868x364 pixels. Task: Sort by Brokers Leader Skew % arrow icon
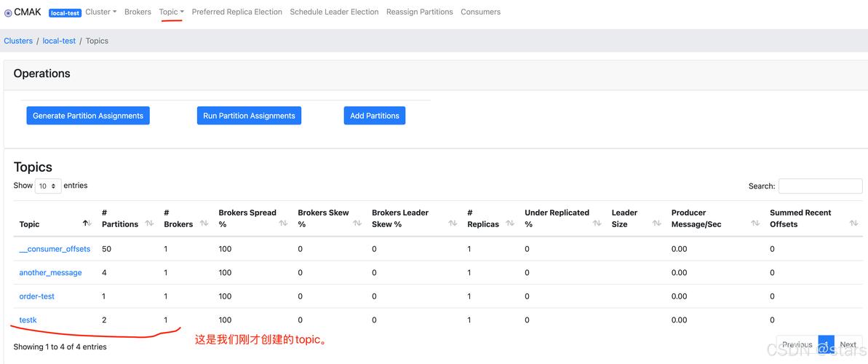[x=453, y=223]
